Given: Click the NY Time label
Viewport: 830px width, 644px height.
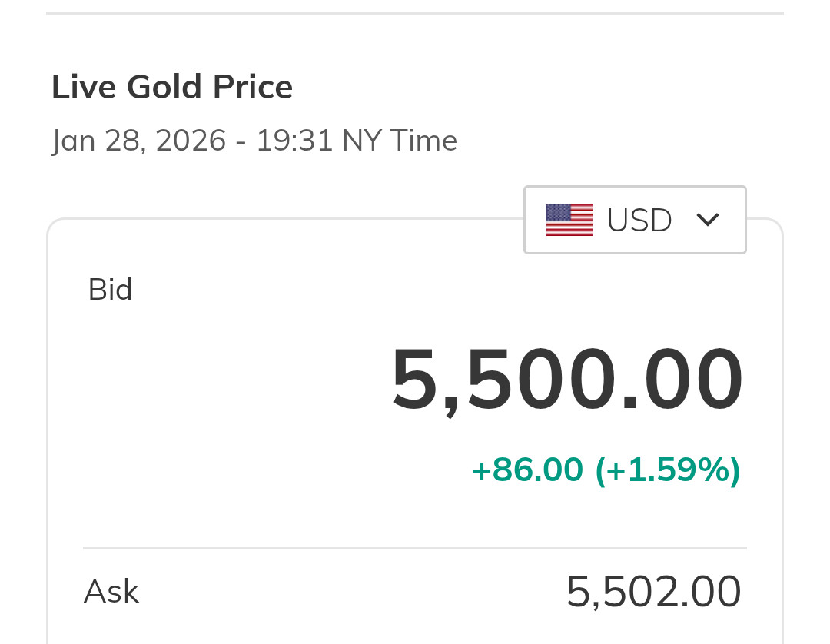Looking at the screenshot, I should point(400,141).
